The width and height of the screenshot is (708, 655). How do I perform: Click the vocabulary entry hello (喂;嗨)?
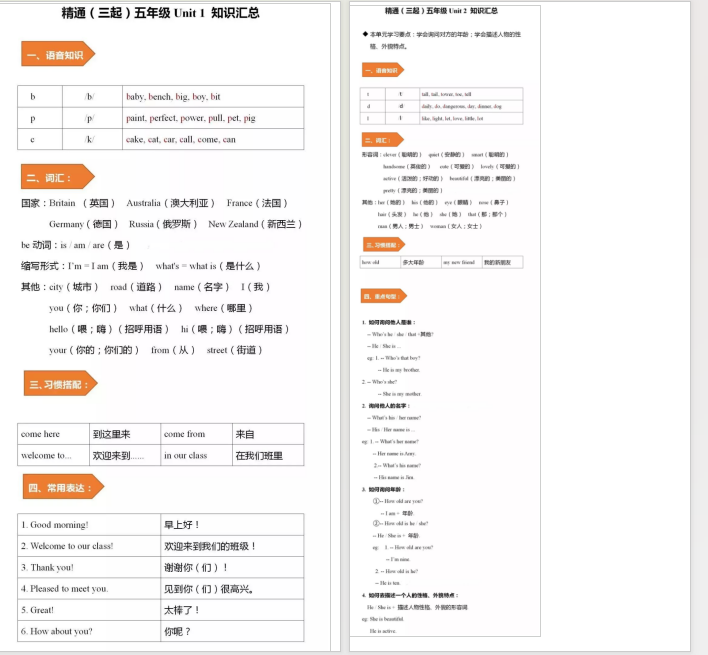(x=109, y=329)
